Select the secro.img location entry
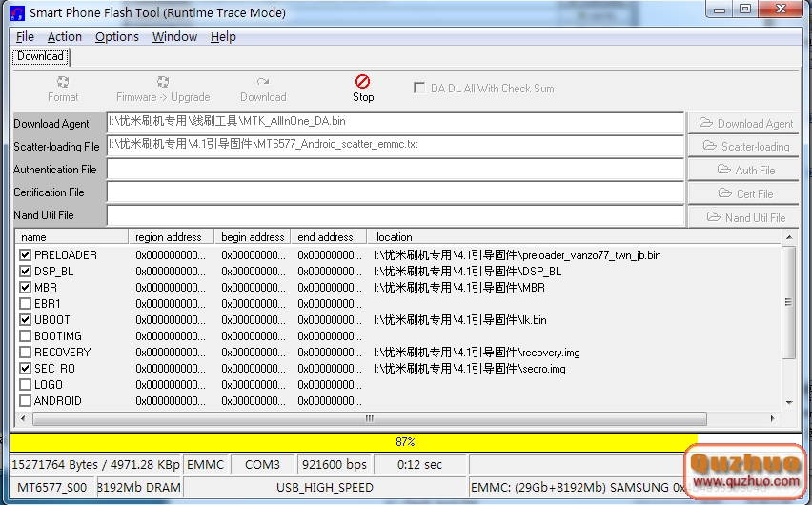The image size is (812, 505). 469,368
